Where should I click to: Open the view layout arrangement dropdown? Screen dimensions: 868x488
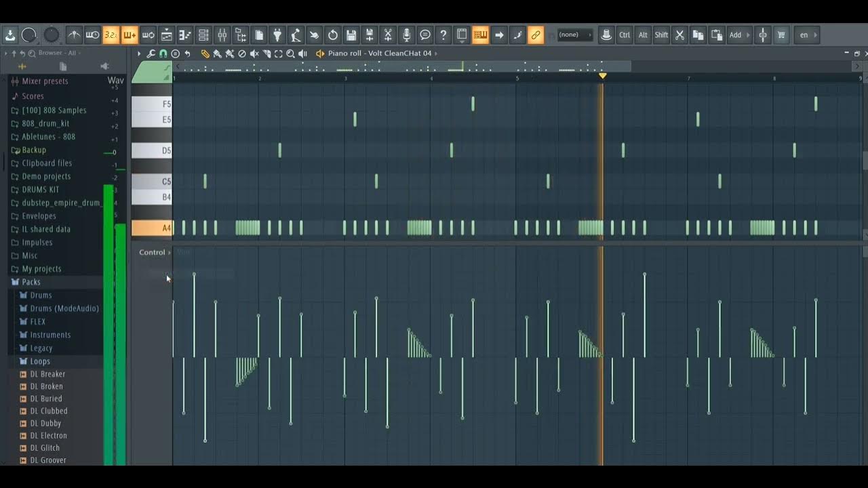click(462, 35)
